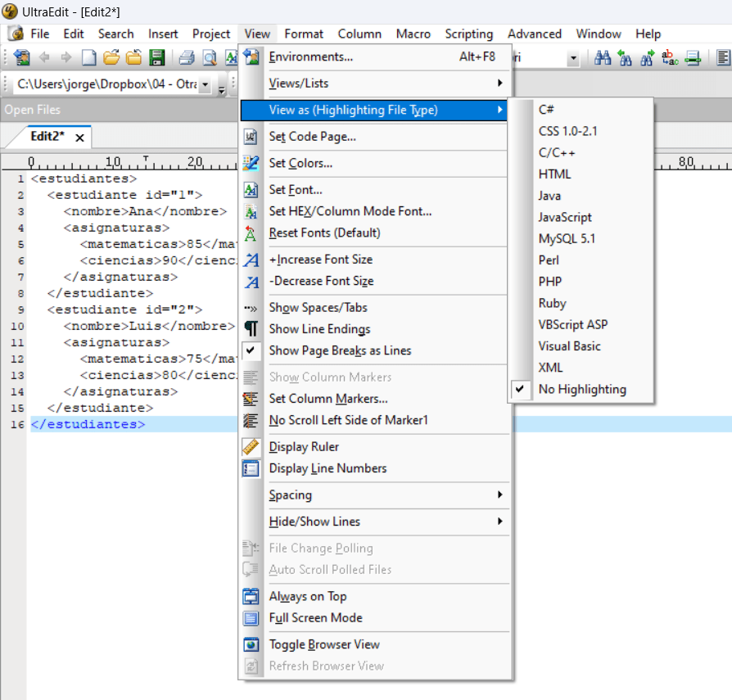Click the Replace icon in toolbar
The width and height of the screenshot is (732, 700).
pos(670,57)
